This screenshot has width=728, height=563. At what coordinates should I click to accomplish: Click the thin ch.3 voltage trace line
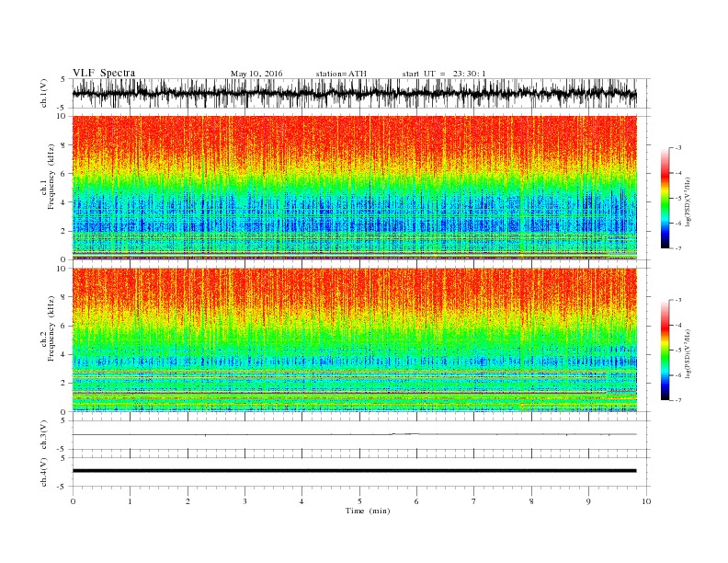tap(354, 434)
